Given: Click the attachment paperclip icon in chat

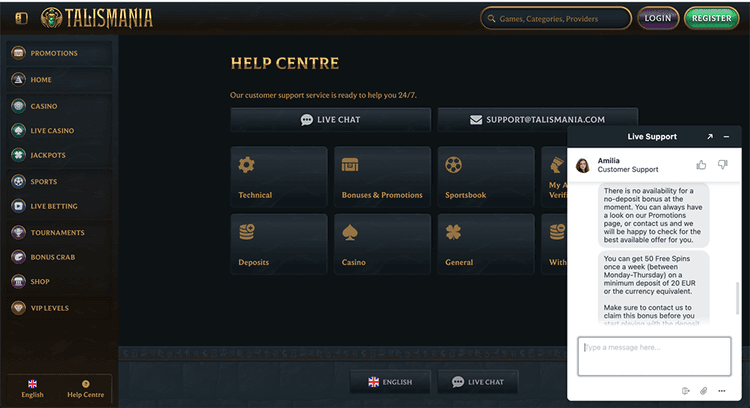Looking at the screenshot, I should (704, 391).
